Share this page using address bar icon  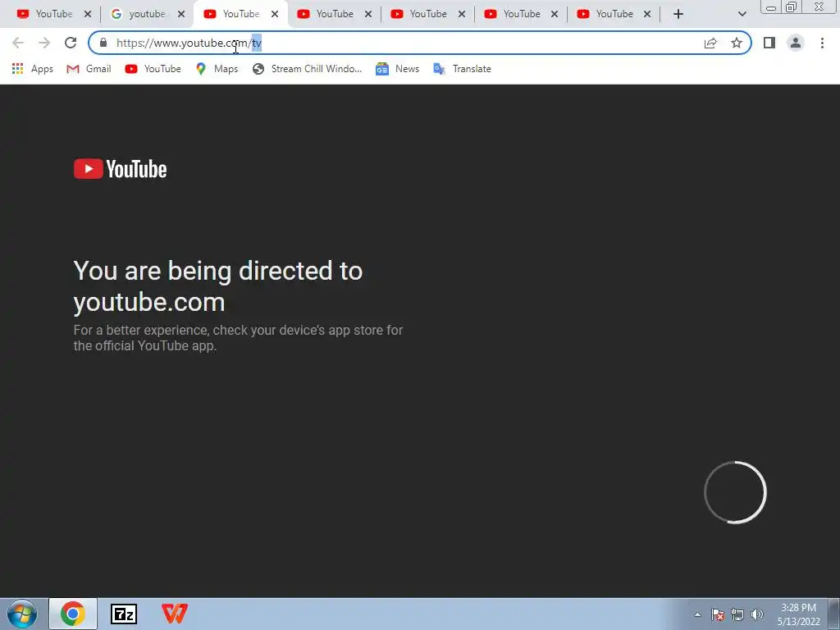click(x=710, y=43)
